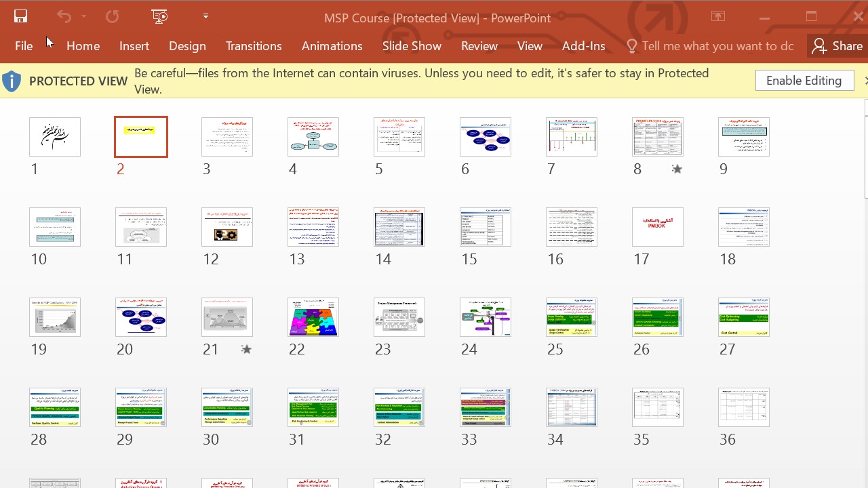Image resolution: width=868 pixels, height=488 pixels.
Task: Open the Add-Ins tab
Action: click(583, 46)
